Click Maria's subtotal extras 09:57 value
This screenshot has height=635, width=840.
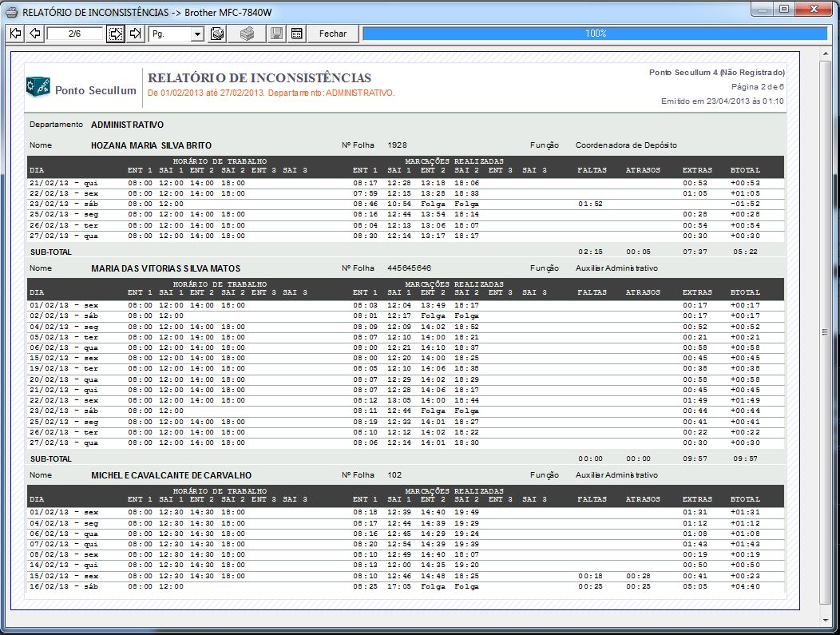[x=695, y=458]
